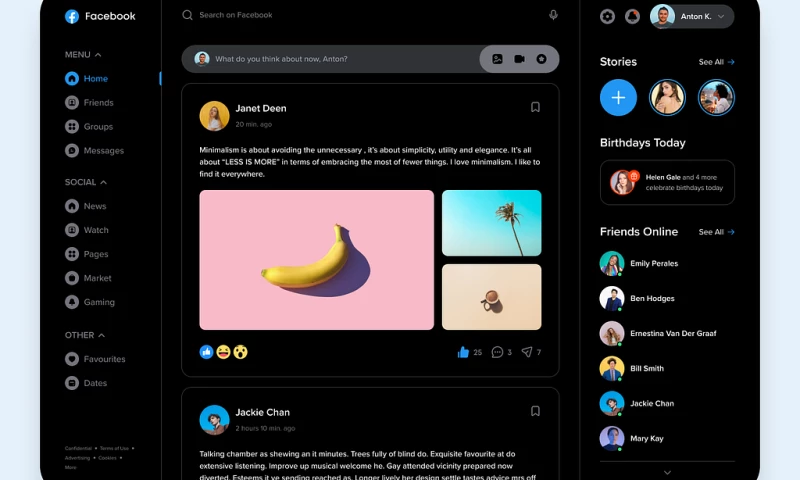The image size is (800, 480).
Task: Bookmark Jackie Chan's post
Action: (x=535, y=411)
